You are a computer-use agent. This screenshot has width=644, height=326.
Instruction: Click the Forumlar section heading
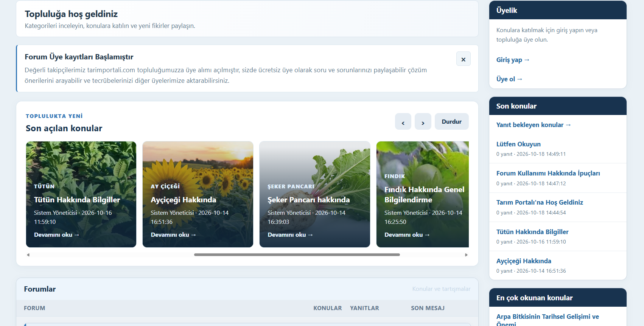point(40,289)
